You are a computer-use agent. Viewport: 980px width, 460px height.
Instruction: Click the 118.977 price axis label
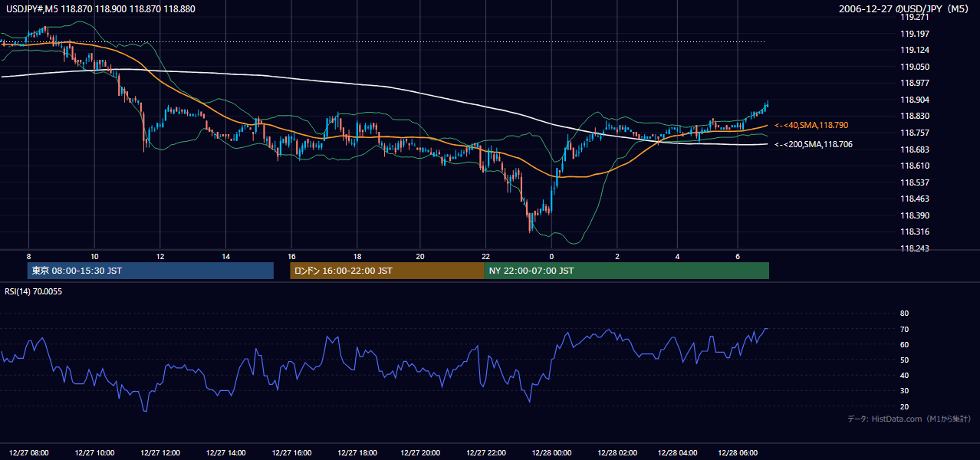pos(914,84)
